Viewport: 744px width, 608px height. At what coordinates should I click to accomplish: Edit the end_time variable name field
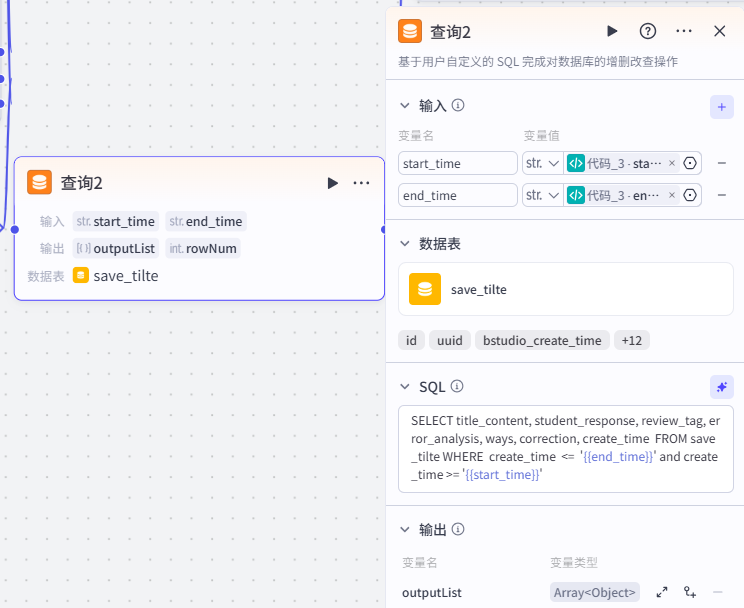(458, 195)
